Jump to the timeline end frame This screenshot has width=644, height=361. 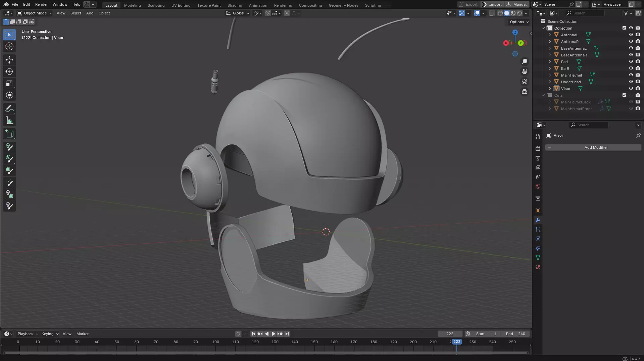[287, 334]
